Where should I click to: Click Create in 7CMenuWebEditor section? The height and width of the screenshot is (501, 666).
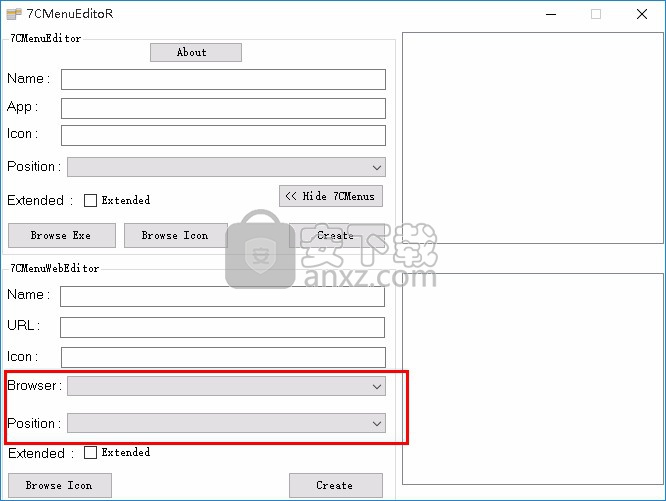click(336, 485)
